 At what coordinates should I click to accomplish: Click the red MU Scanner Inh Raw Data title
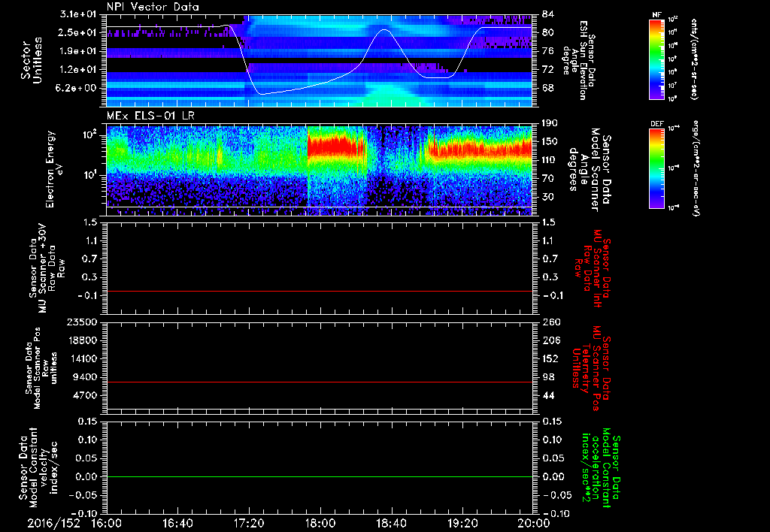593,268
